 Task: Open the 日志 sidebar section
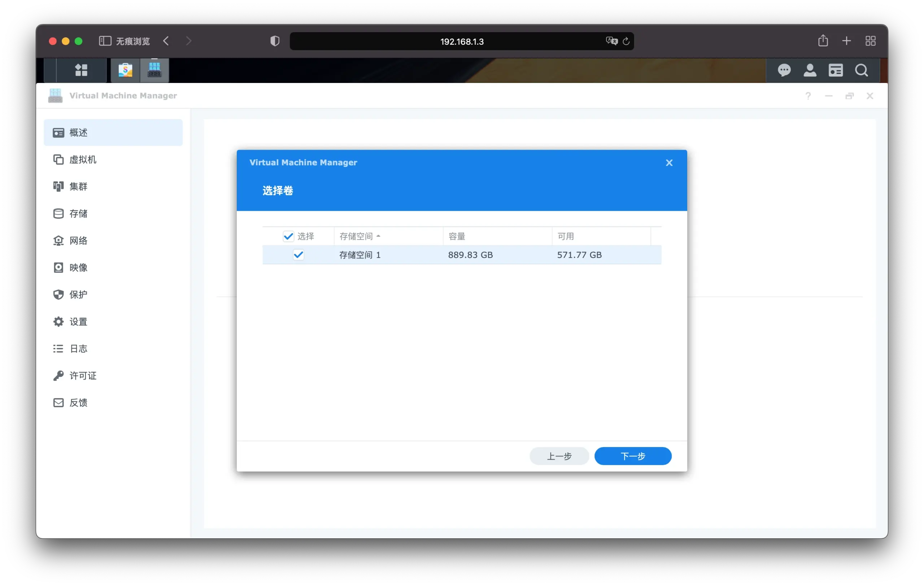[113, 349]
